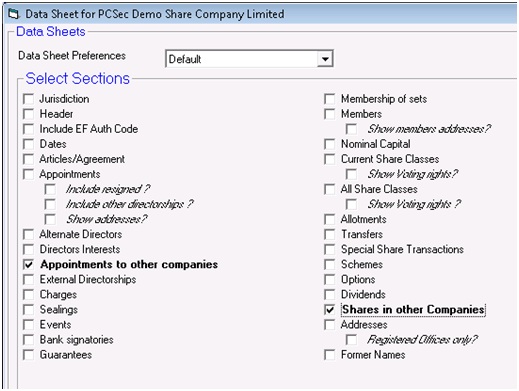Uncheck Appointments to other companies

tap(29, 265)
